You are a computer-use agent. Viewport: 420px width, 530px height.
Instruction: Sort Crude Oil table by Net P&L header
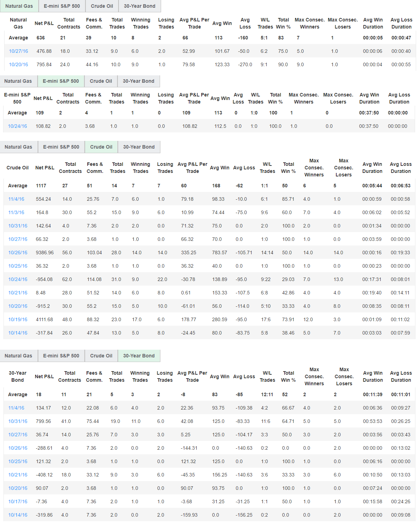tap(45, 168)
